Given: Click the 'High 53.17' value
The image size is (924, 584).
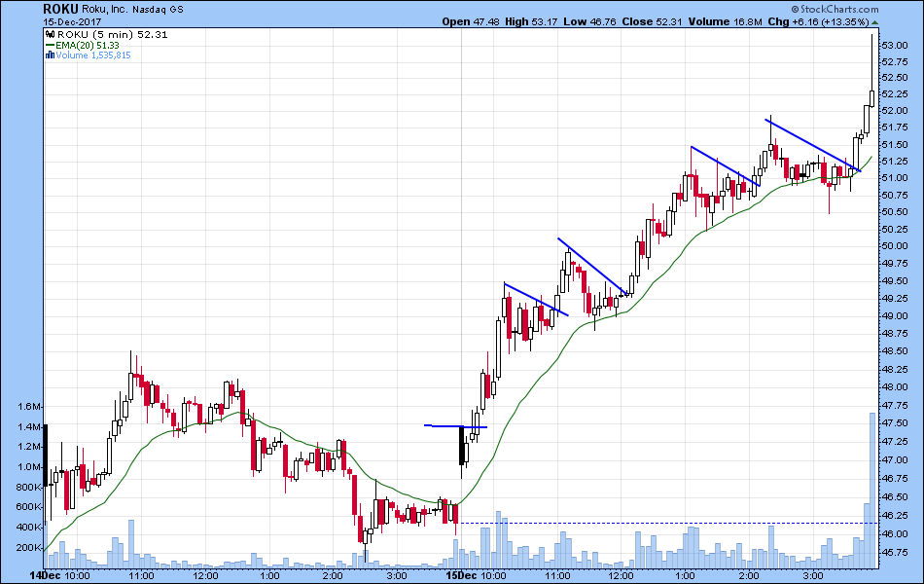Looking at the screenshot, I should (x=531, y=21).
